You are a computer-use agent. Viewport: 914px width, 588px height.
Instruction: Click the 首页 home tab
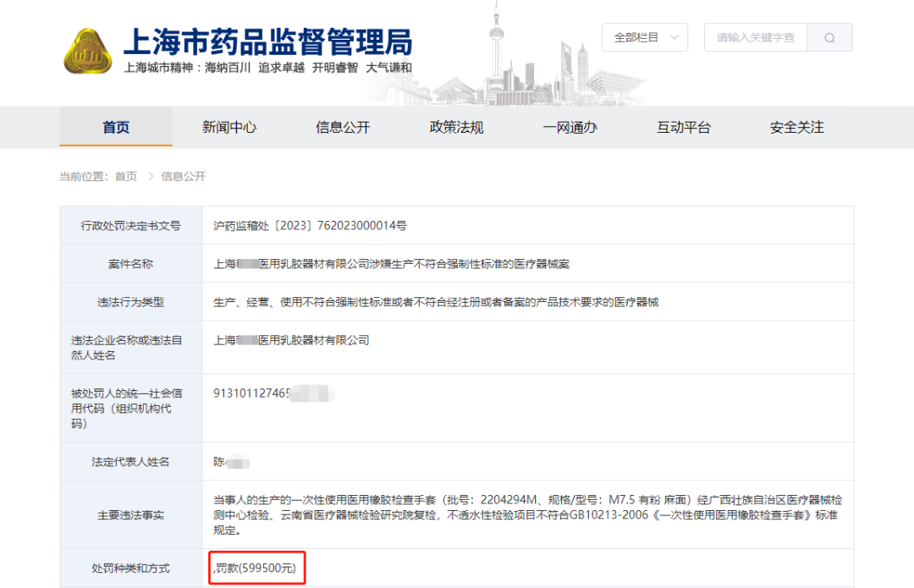coord(115,127)
